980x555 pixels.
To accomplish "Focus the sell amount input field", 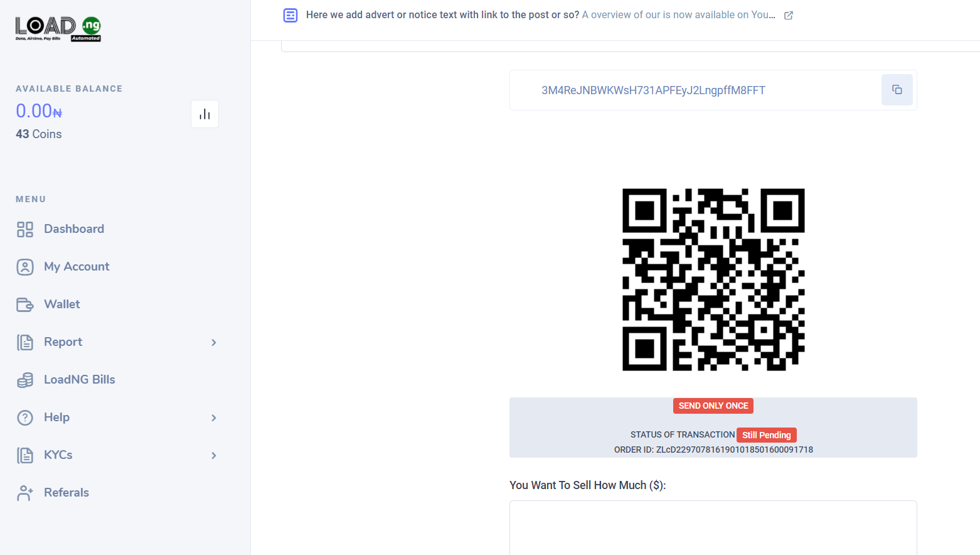I will click(x=713, y=527).
